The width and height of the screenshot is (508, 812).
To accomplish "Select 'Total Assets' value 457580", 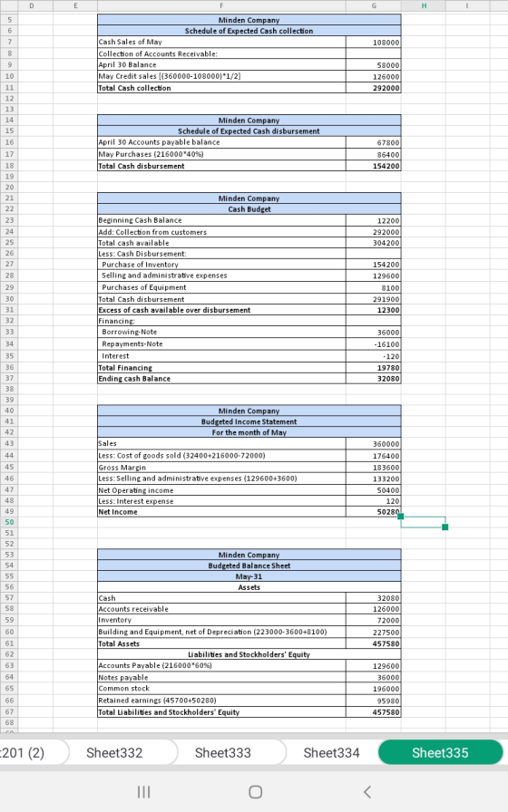I will [x=373, y=643].
